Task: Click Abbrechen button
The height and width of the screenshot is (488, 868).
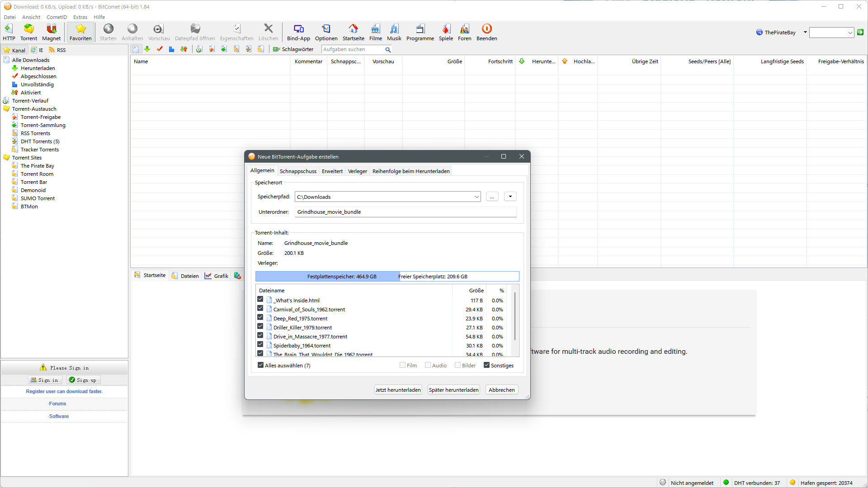Action: [x=502, y=390]
